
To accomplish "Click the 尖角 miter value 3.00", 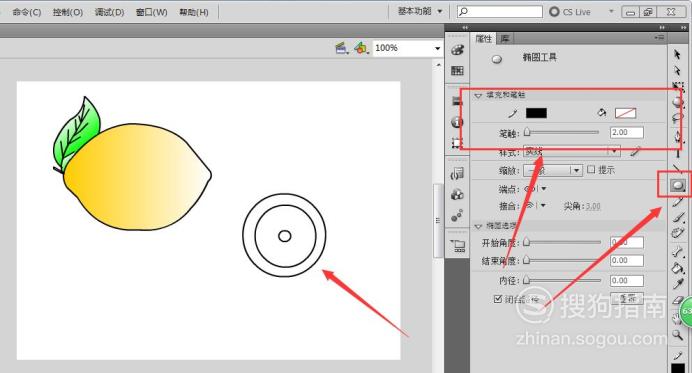I will [593, 206].
